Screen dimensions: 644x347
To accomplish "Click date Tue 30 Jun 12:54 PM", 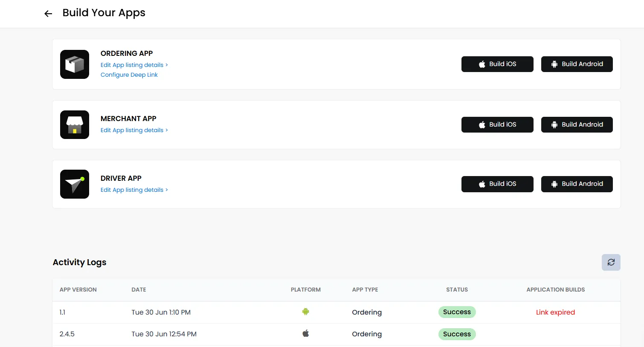I will coord(164,334).
